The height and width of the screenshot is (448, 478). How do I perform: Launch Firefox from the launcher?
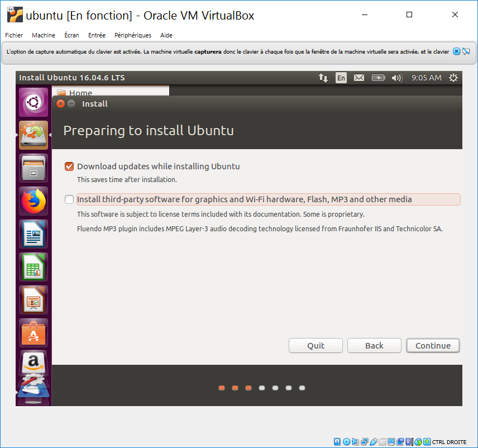point(34,201)
